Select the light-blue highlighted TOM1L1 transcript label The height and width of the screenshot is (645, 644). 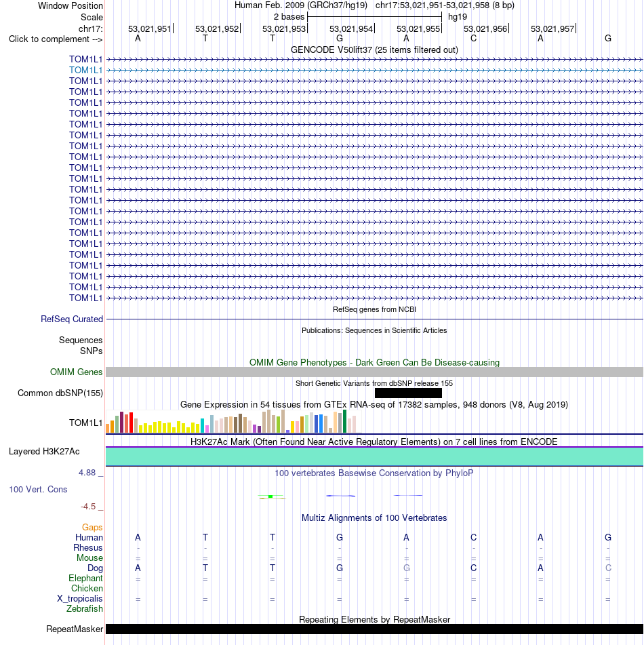tap(85, 70)
